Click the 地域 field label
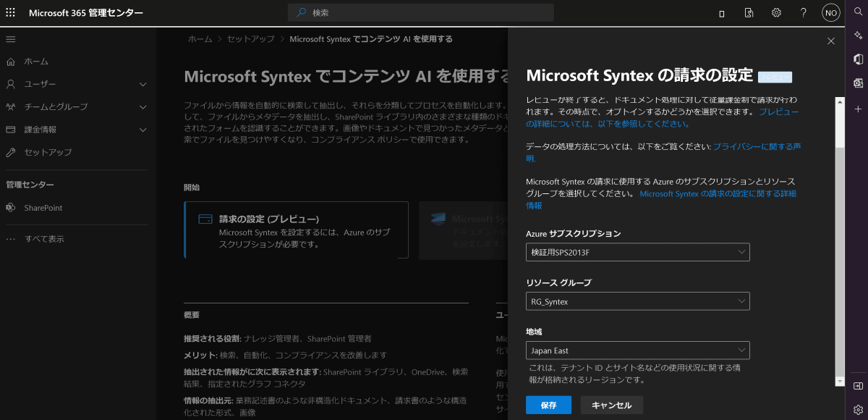 coord(534,332)
